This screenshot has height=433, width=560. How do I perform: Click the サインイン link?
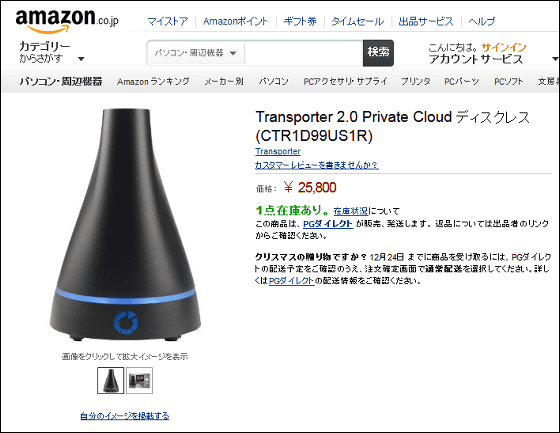pos(504,47)
